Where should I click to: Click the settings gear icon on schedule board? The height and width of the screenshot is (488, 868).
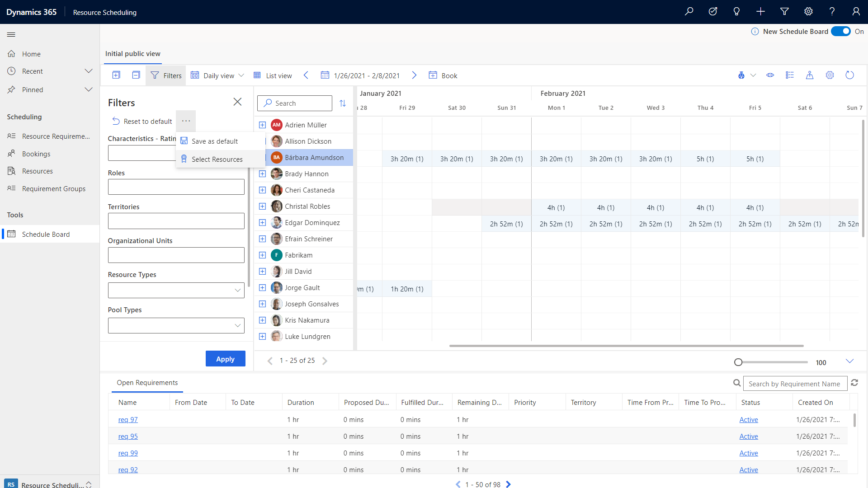[x=830, y=75]
